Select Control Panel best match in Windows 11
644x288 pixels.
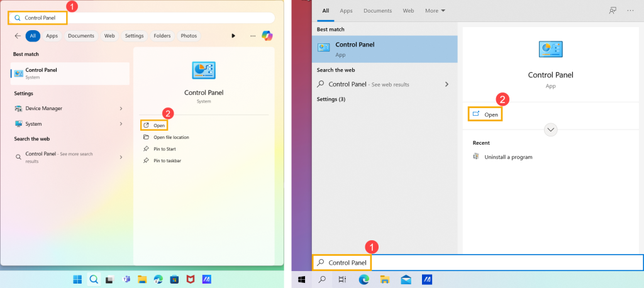pos(70,73)
